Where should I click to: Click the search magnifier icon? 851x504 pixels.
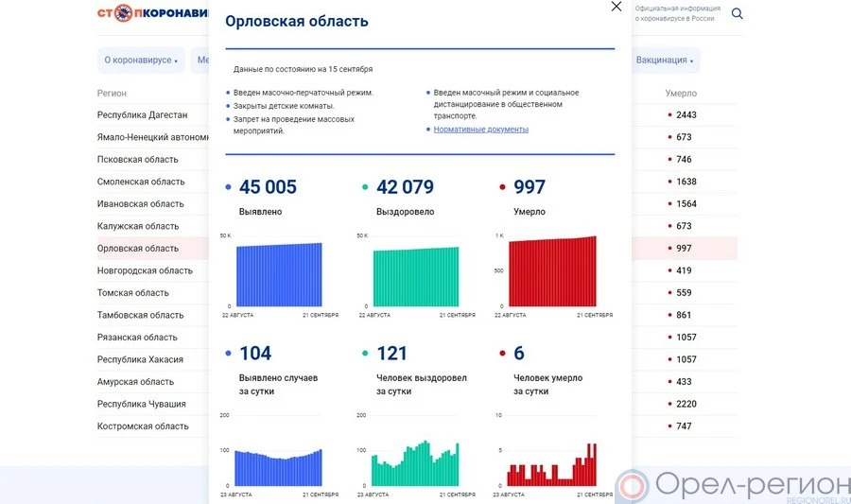pyautogui.click(x=737, y=14)
